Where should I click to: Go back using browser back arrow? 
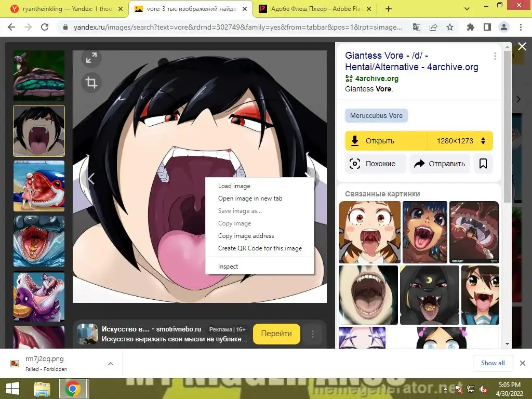11,27
